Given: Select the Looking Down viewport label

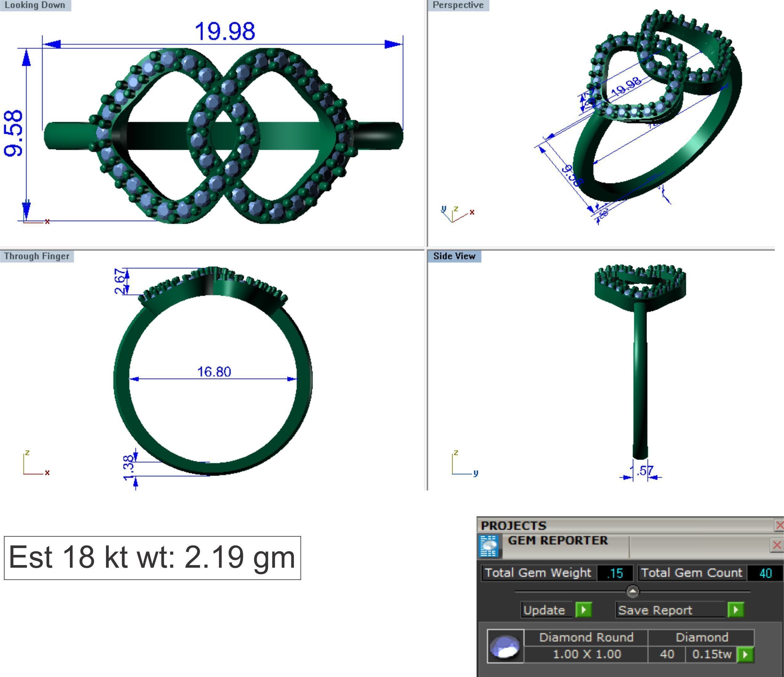Looking at the screenshot, I should click(x=35, y=5).
